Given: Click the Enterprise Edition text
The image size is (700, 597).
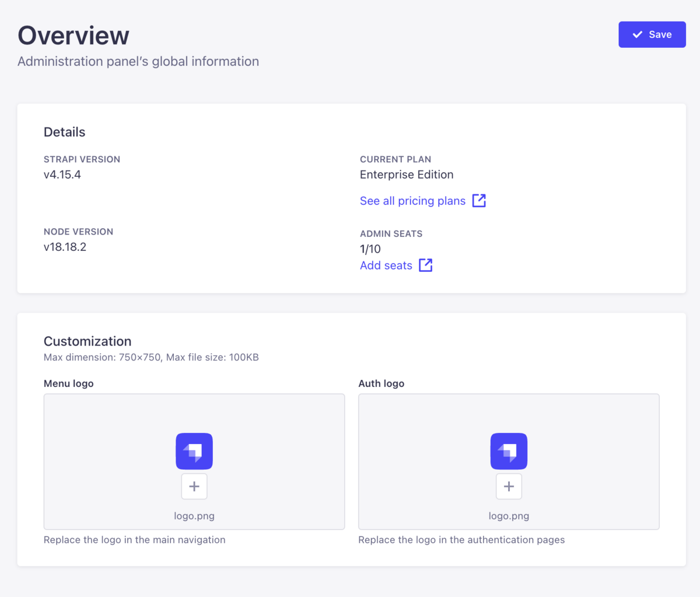Looking at the screenshot, I should [407, 174].
